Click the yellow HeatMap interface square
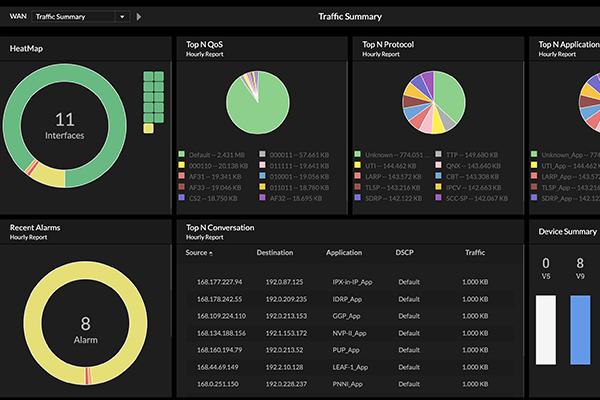This screenshot has height=400, width=600. (148, 129)
